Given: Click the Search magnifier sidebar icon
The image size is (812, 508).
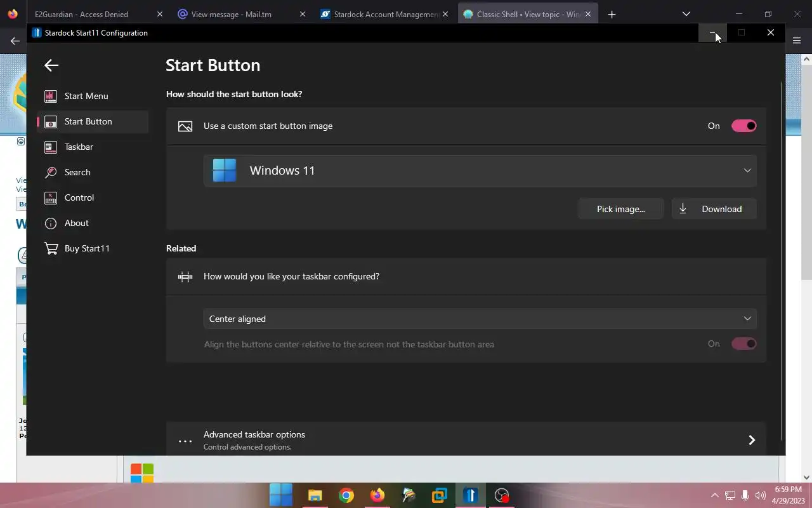Looking at the screenshot, I should point(51,172).
